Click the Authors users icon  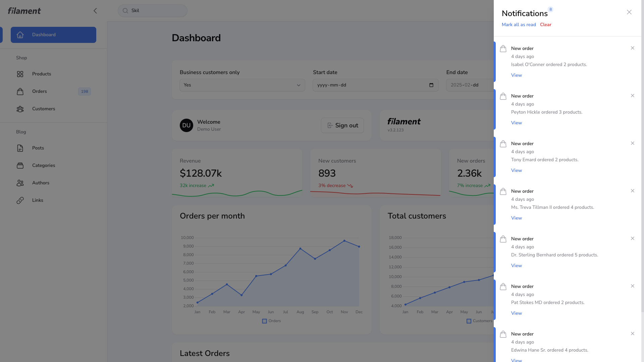click(20, 183)
